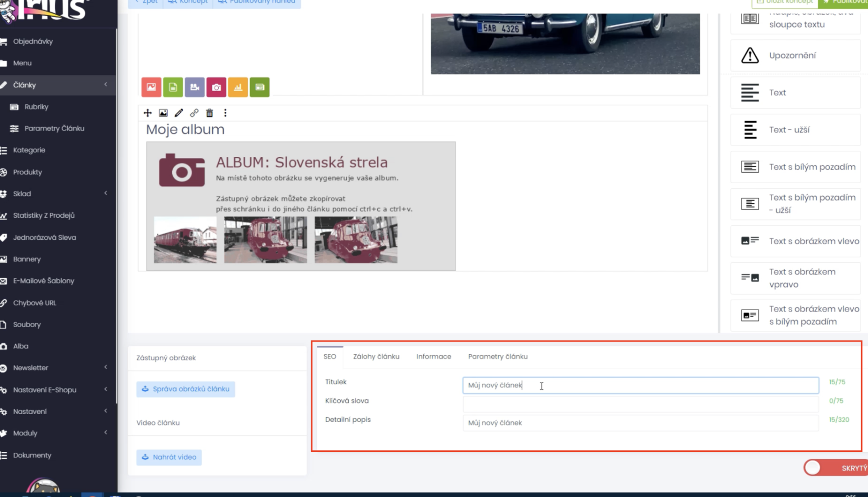This screenshot has height=497, width=868.
Task: Click the blue car image
Action: tap(565, 43)
